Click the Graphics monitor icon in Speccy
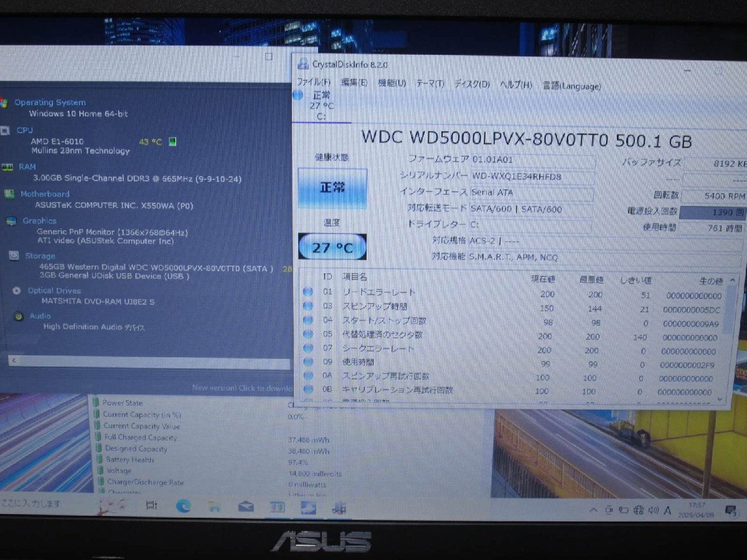The height and width of the screenshot is (560, 747). [x=11, y=222]
